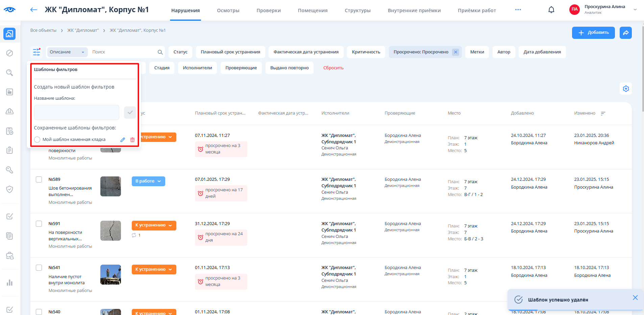Click the blue share arrow button

pyautogui.click(x=625, y=33)
